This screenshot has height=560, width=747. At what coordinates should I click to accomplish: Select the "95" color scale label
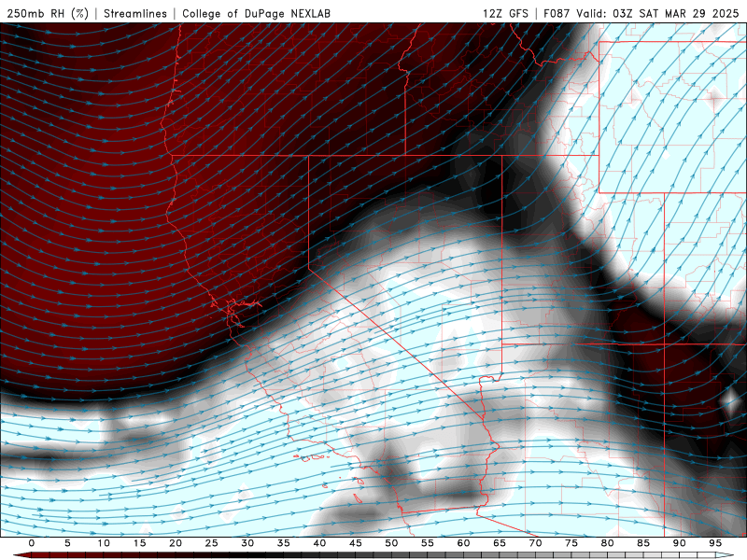point(715,543)
